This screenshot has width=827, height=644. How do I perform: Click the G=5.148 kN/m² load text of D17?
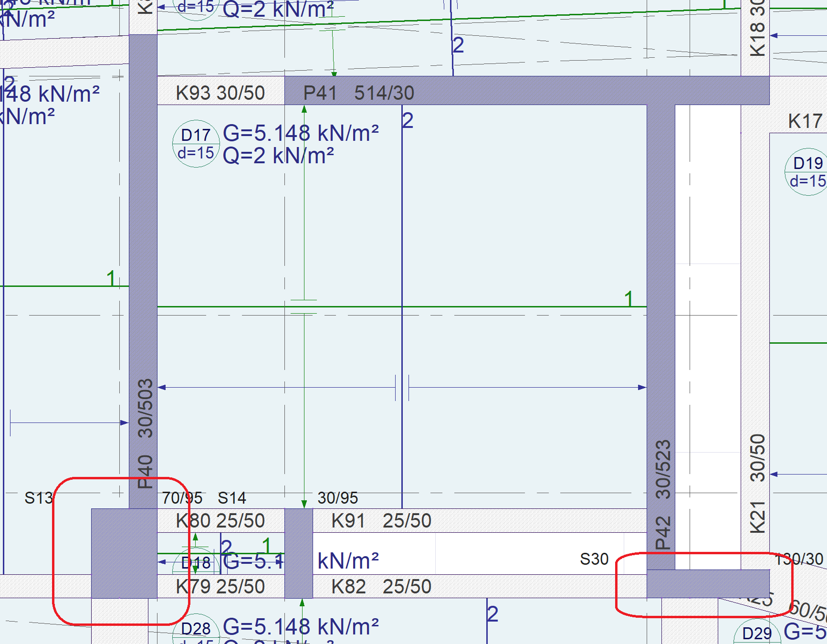[301, 133]
